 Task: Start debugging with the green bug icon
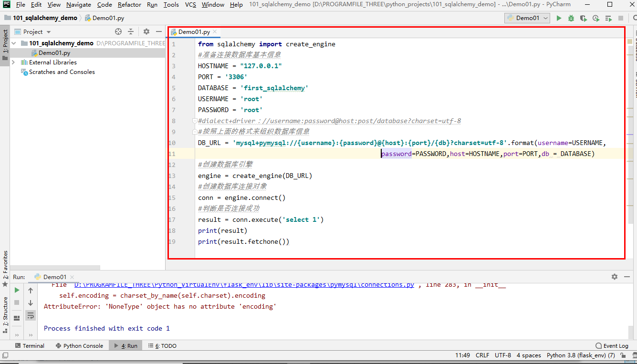[571, 18]
